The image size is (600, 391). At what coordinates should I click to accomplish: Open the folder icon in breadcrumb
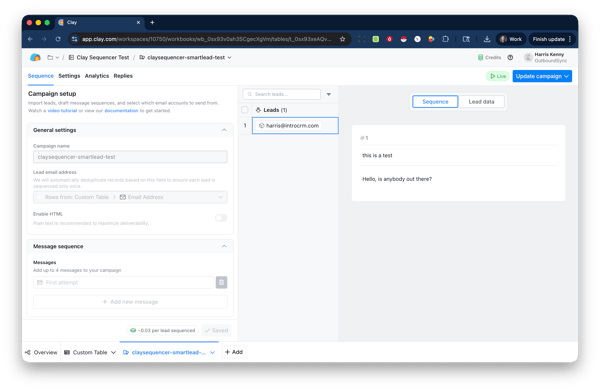tap(50, 57)
